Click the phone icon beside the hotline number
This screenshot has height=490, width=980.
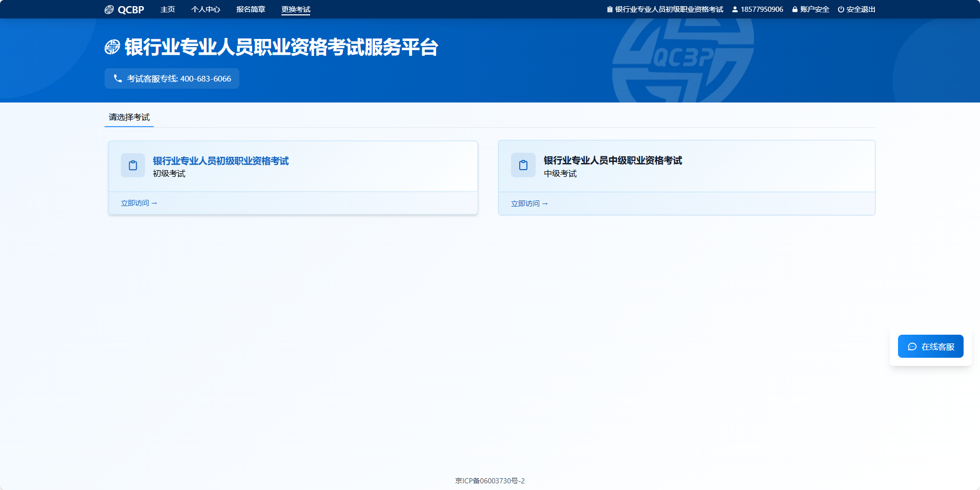[x=118, y=78]
